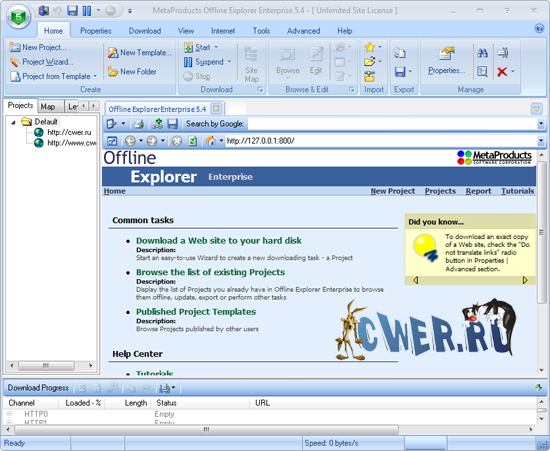Click in the Search by Google field
550x451 pixels.
(392, 124)
